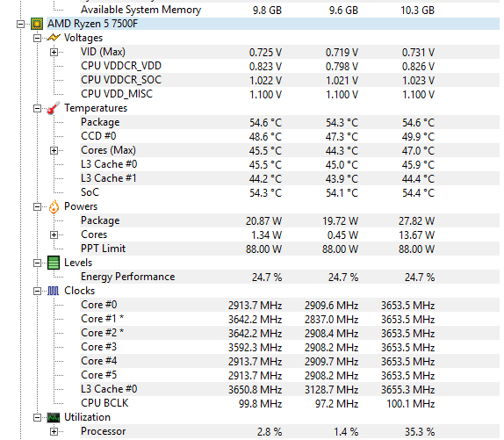This screenshot has width=504, height=440.
Task: Click the Voltages lightning icon
Action: pyautogui.click(x=54, y=38)
